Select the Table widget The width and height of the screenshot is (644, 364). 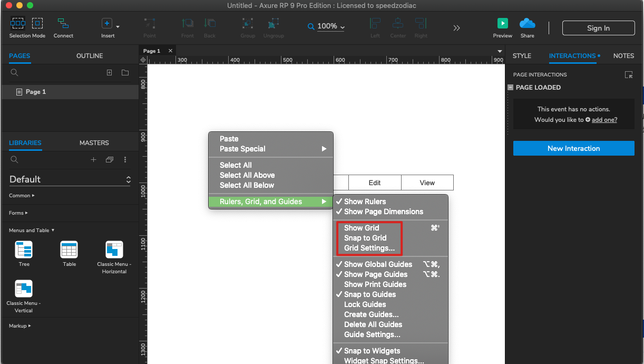pos(70,254)
